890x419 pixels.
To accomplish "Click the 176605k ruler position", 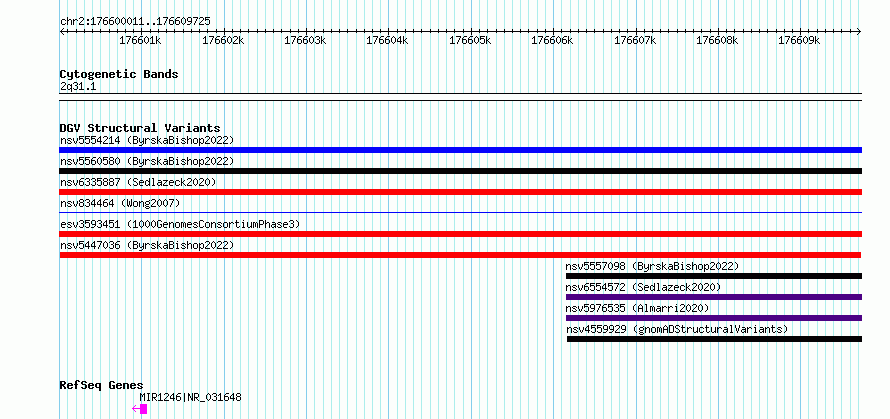I will click(470, 41).
